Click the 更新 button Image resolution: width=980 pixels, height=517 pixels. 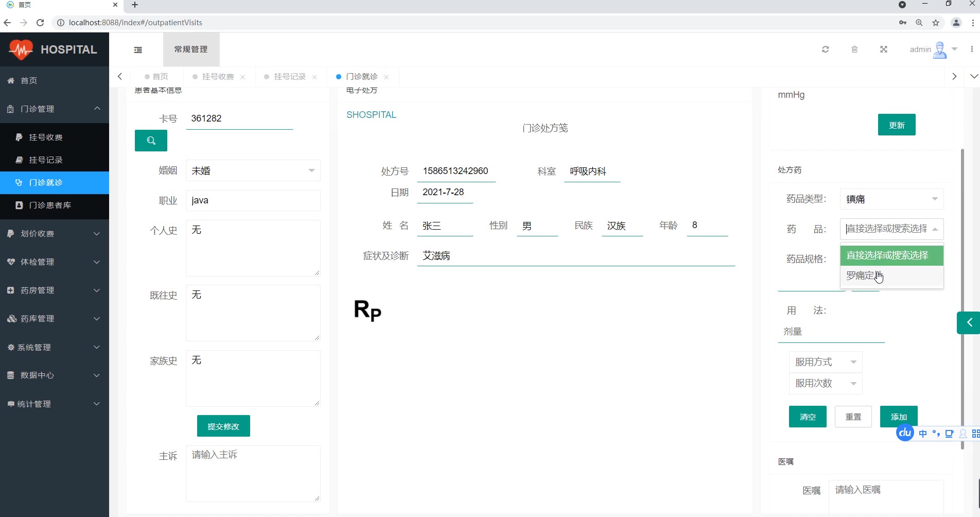click(x=896, y=125)
